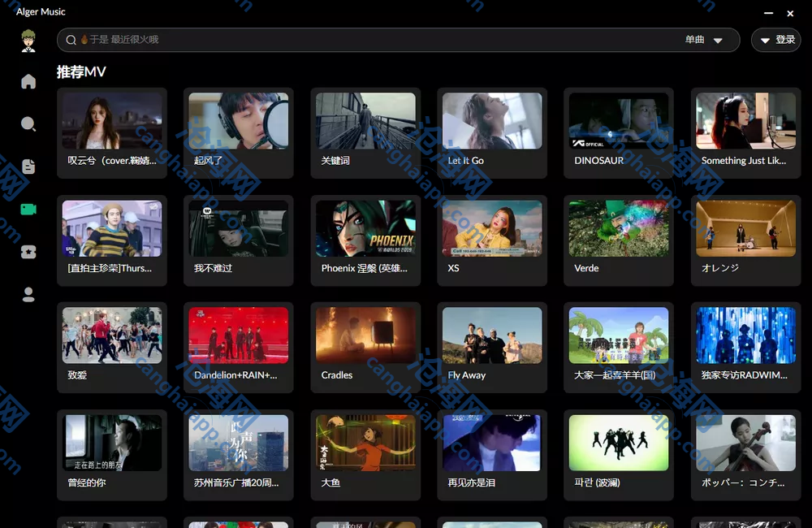812x528 pixels.
Task: Expand the 单曲 search type dropdown
Action: [703, 40]
